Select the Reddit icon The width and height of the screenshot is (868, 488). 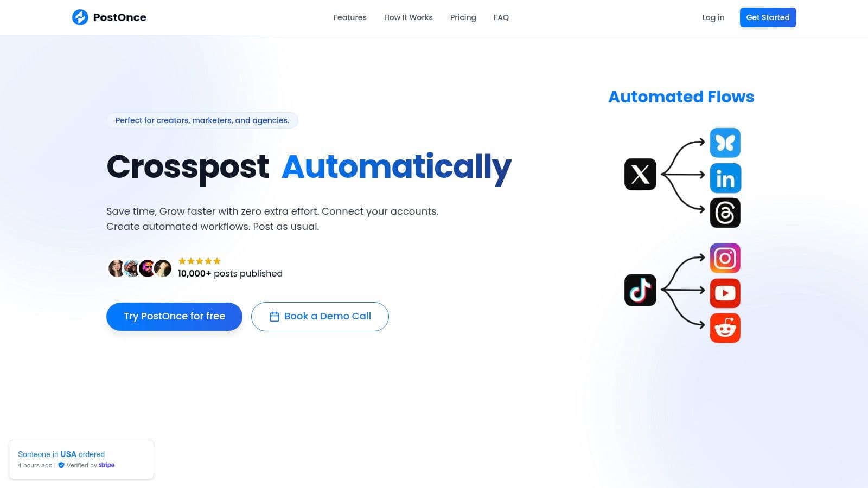tap(725, 328)
